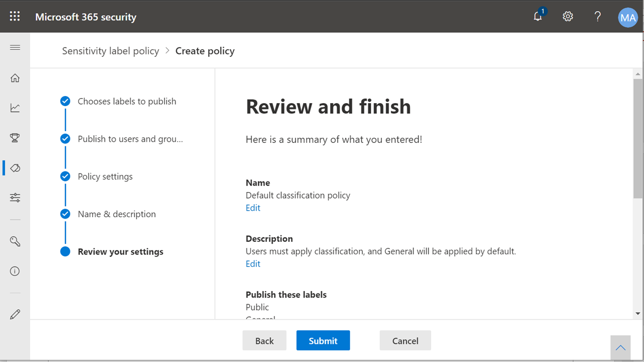Click the description sentence about General default

(381, 251)
